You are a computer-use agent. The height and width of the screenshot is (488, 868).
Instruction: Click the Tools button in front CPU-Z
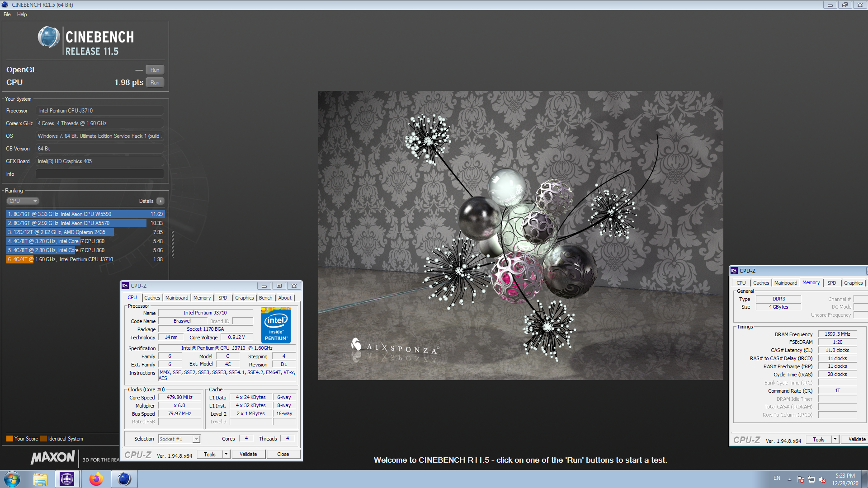click(210, 455)
